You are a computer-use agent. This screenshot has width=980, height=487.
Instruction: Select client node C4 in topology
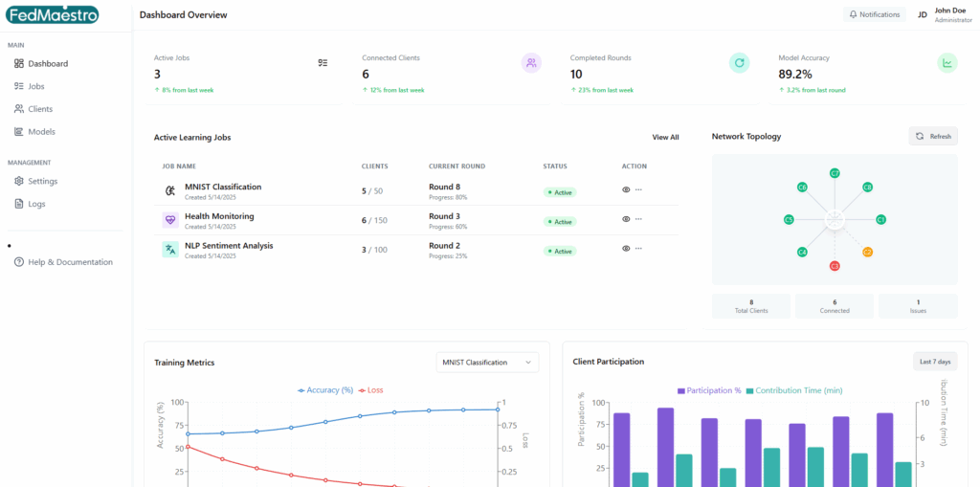click(802, 253)
